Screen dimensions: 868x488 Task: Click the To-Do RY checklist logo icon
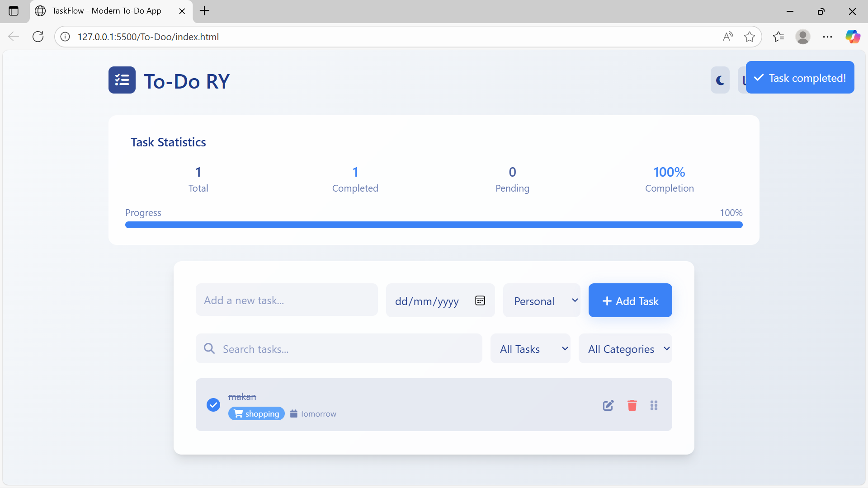click(122, 80)
